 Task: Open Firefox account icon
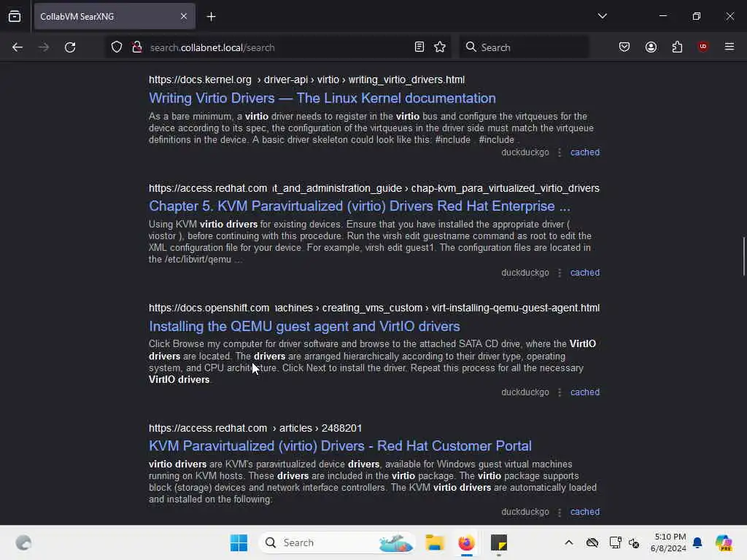click(x=651, y=47)
